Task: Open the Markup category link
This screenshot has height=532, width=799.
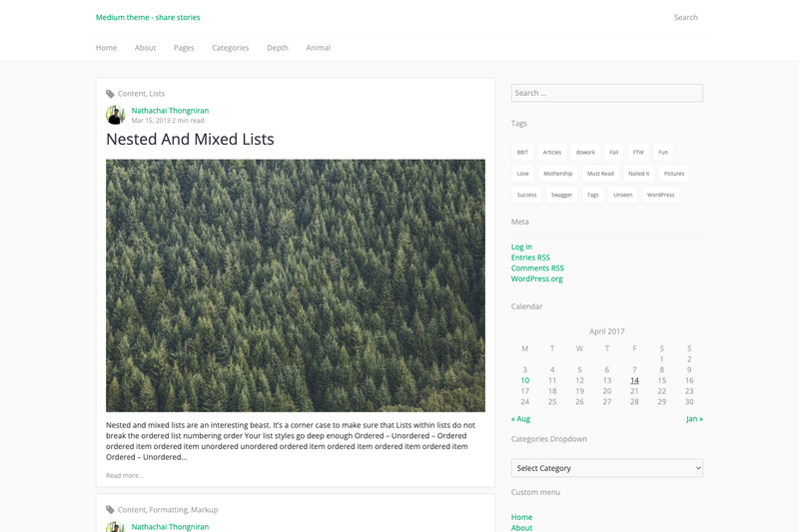Action: (x=205, y=510)
